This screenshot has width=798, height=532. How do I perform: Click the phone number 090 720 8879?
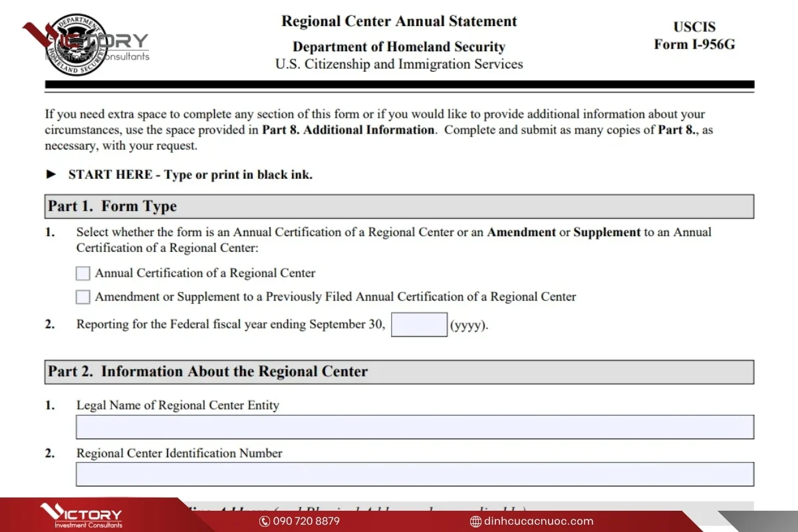[x=306, y=521]
